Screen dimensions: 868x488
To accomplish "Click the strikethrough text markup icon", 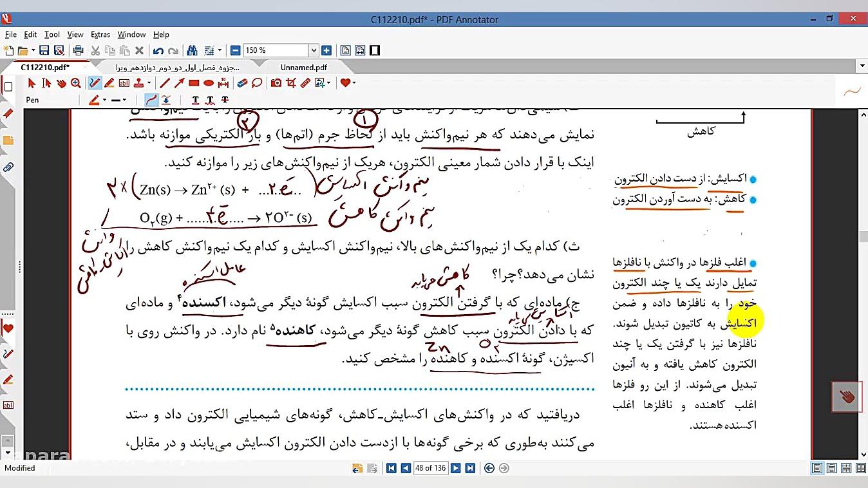I will [225, 100].
